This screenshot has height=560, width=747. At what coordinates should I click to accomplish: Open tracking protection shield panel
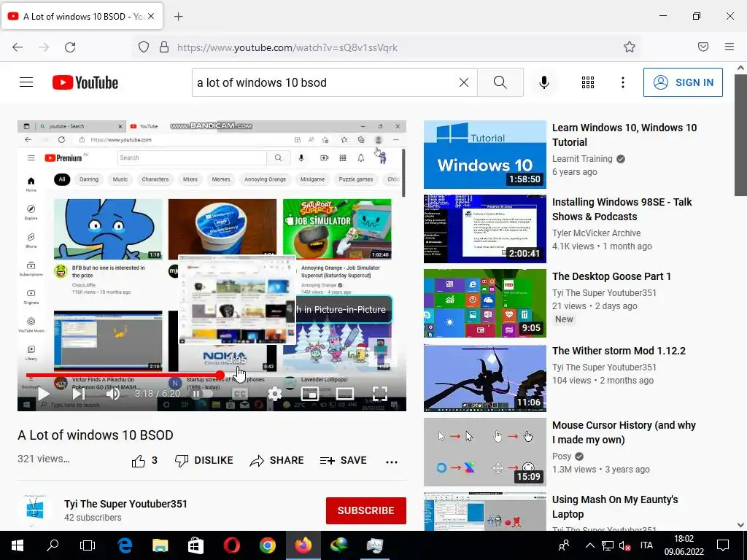click(x=144, y=47)
